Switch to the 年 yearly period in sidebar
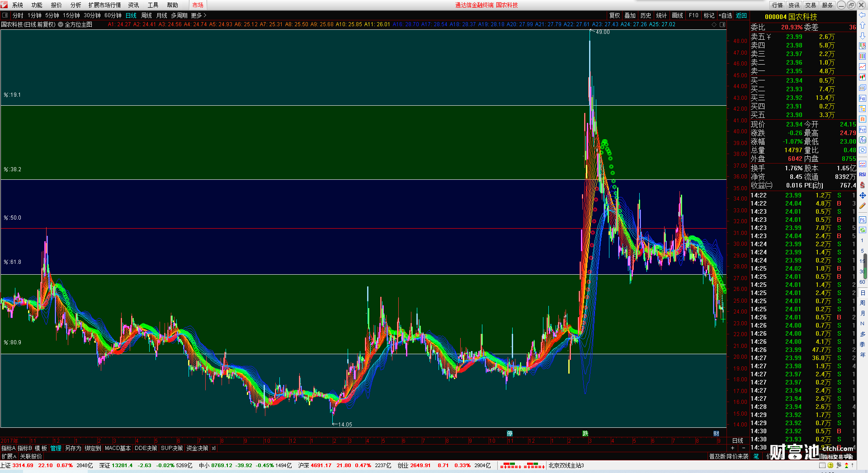Image resolution: width=868 pixels, height=473 pixels. pyautogui.click(x=863, y=355)
